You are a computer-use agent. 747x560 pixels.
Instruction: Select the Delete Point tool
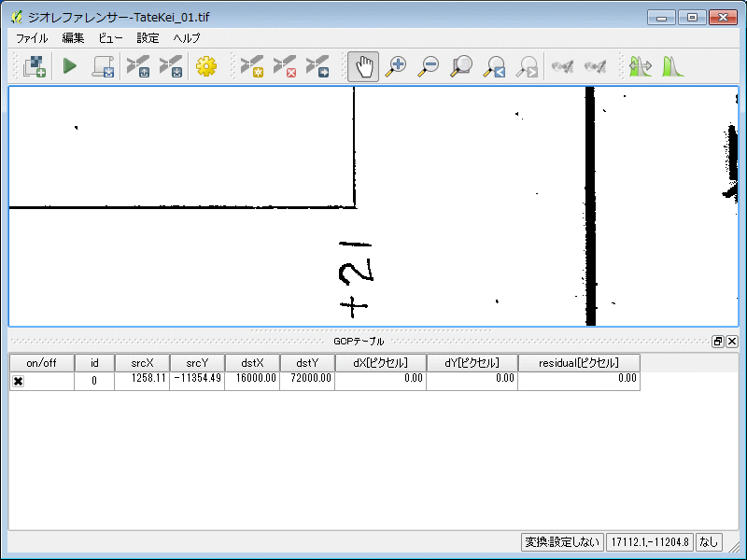coord(285,66)
